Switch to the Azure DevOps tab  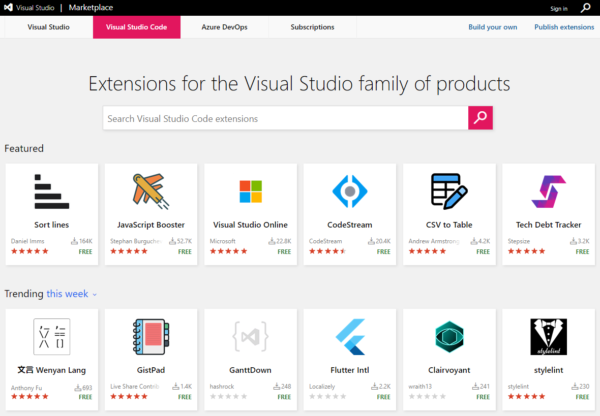[225, 27]
